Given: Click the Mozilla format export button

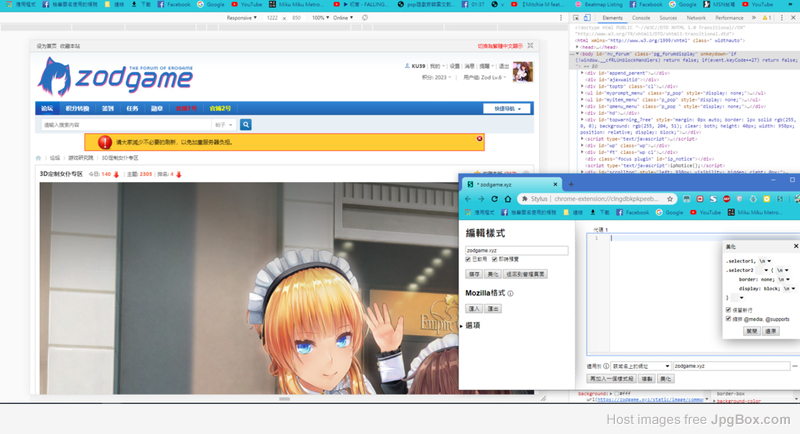Looking at the screenshot, I should (493, 309).
